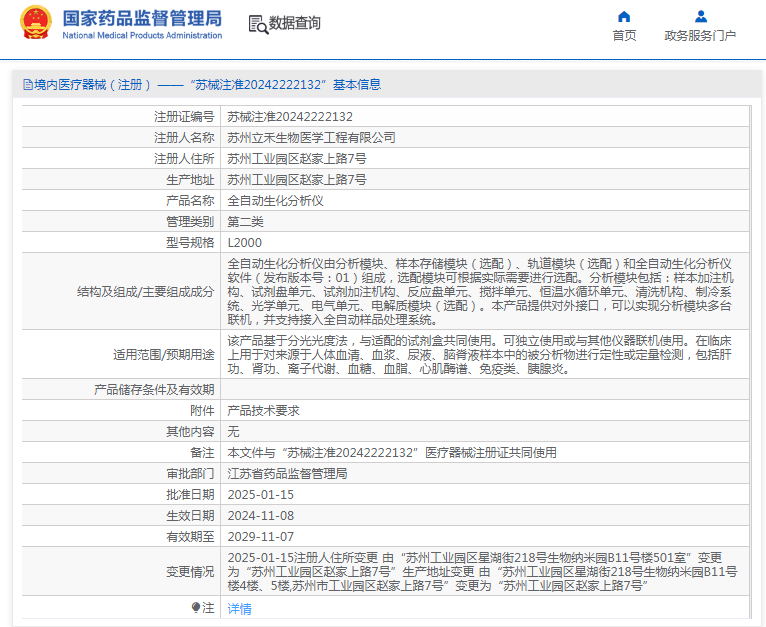This screenshot has height=627, width=766.
Task: Click the 生产地址 address value
Action: (x=297, y=180)
